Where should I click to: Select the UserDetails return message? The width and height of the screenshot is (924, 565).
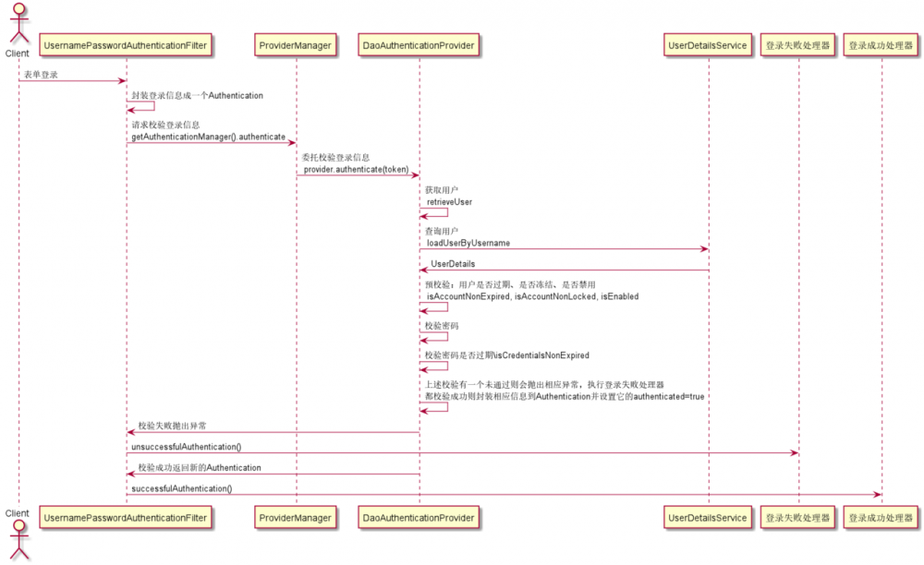(x=564, y=270)
